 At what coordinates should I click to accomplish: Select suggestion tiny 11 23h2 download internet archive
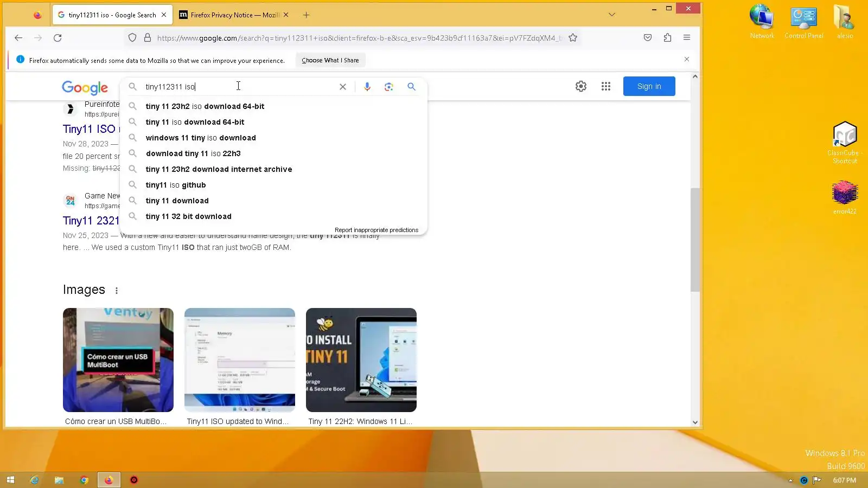273,169
